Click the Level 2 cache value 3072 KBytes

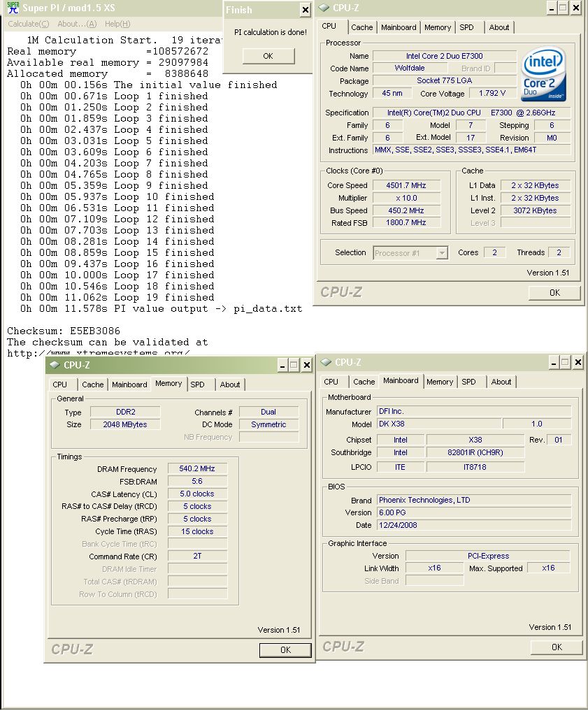point(535,210)
